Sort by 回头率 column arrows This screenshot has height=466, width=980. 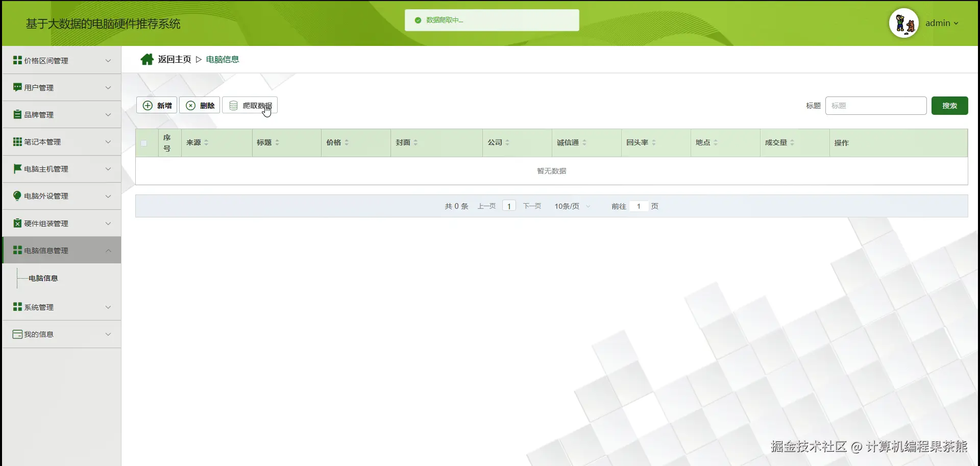click(x=654, y=143)
